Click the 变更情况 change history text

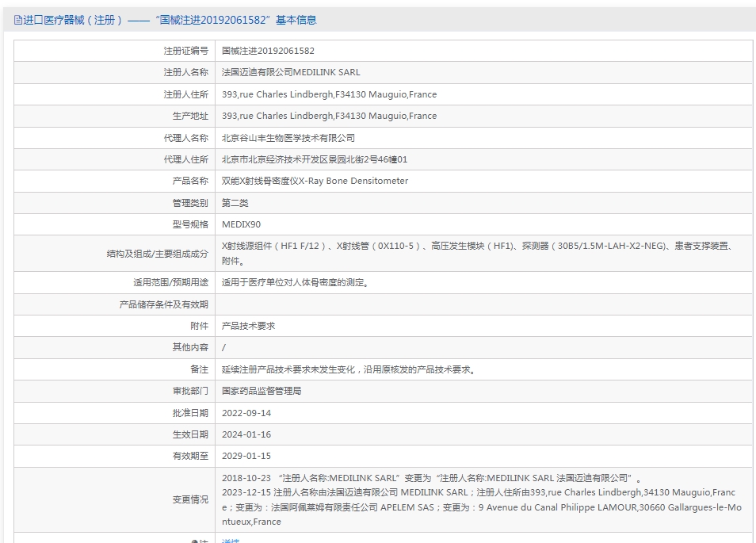pyautogui.click(x=482, y=499)
